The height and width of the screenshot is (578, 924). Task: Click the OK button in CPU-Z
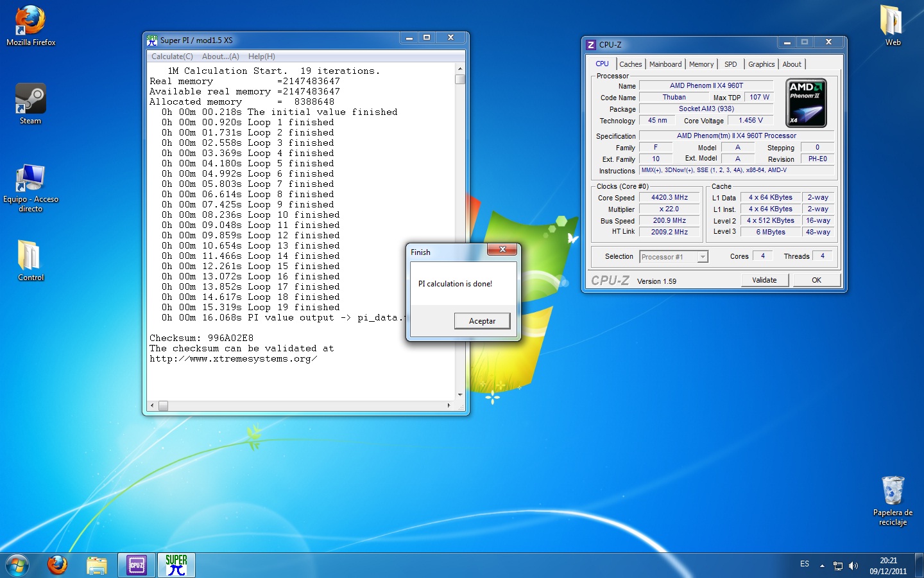(816, 280)
